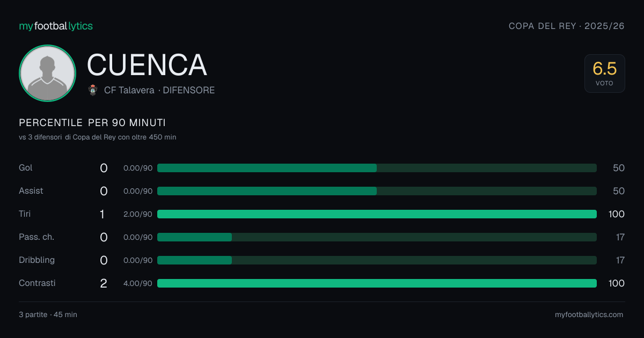644x338 pixels.
Task: Click the Contrasti full percentile bar
Action: coord(377,283)
